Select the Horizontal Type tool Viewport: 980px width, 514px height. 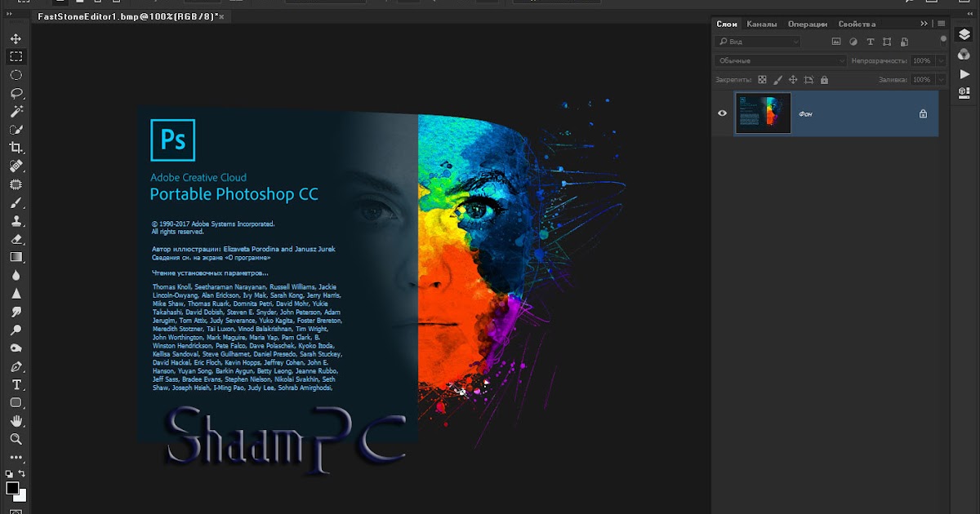pyautogui.click(x=16, y=385)
